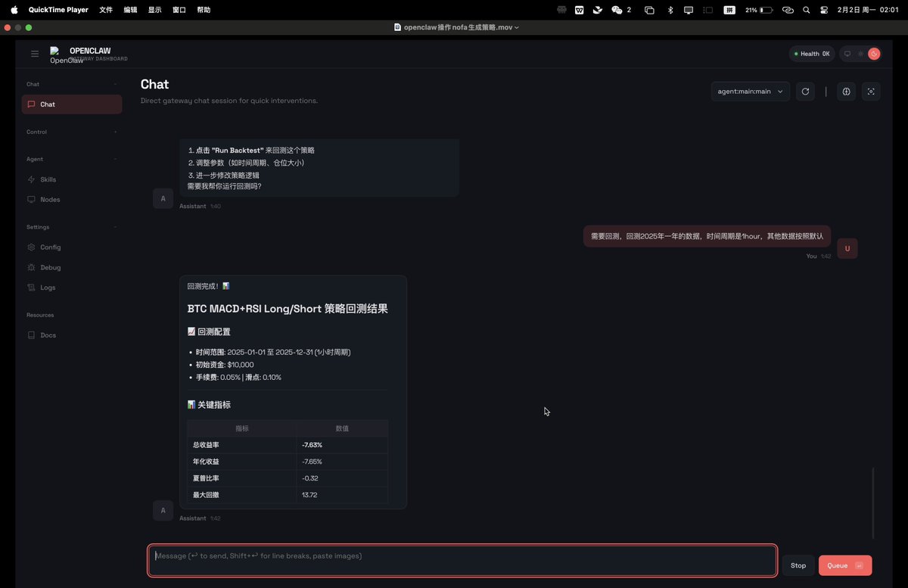Screen dimensions: 908x588
Task: Open the Nodes monitor icon item
Action: 72,200
